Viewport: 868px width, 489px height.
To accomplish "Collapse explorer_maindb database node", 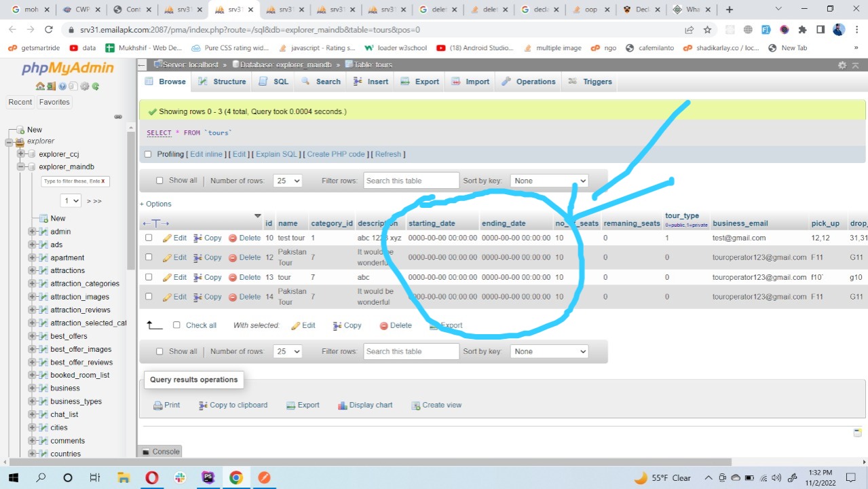I will (x=21, y=167).
